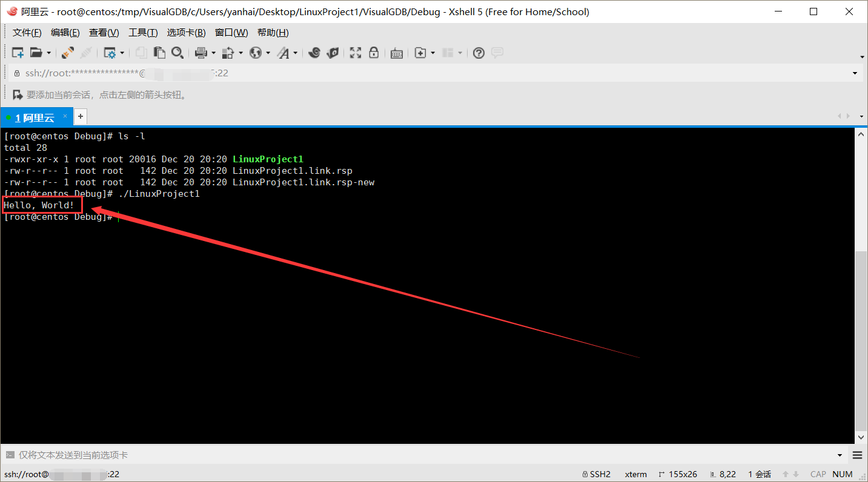Image resolution: width=868 pixels, height=482 pixels.
Task: Click xterm in the status bar
Action: pyautogui.click(x=635, y=474)
